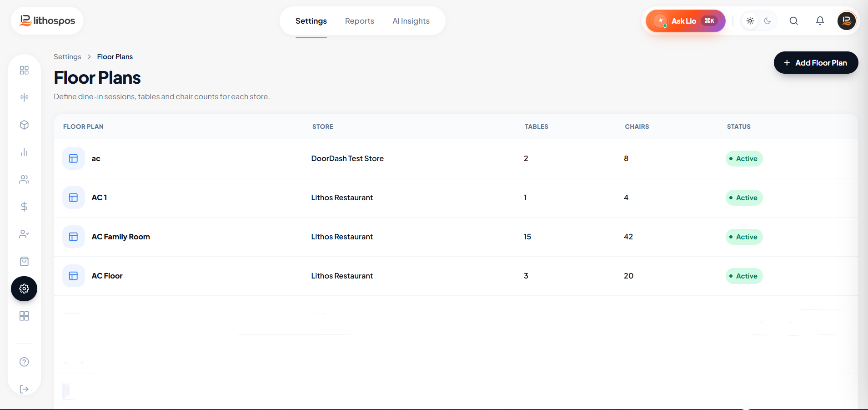Open the help question mark icon

point(24,362)
